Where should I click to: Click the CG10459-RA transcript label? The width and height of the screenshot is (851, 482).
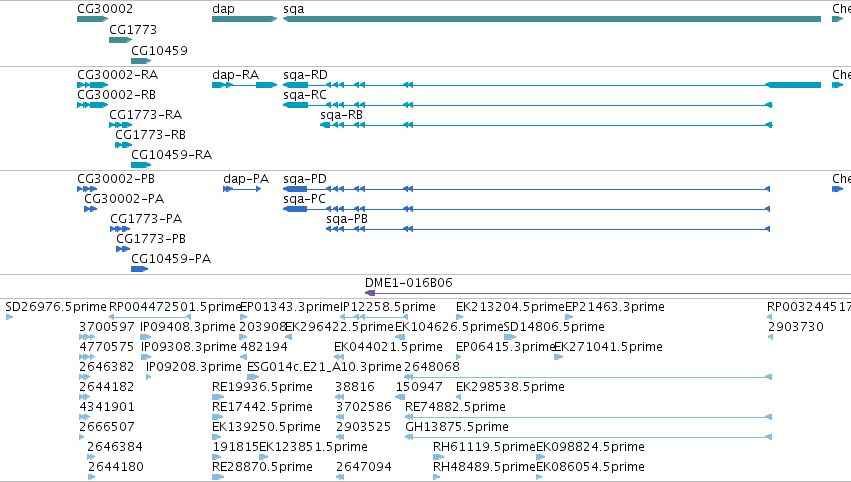point(172,155)
